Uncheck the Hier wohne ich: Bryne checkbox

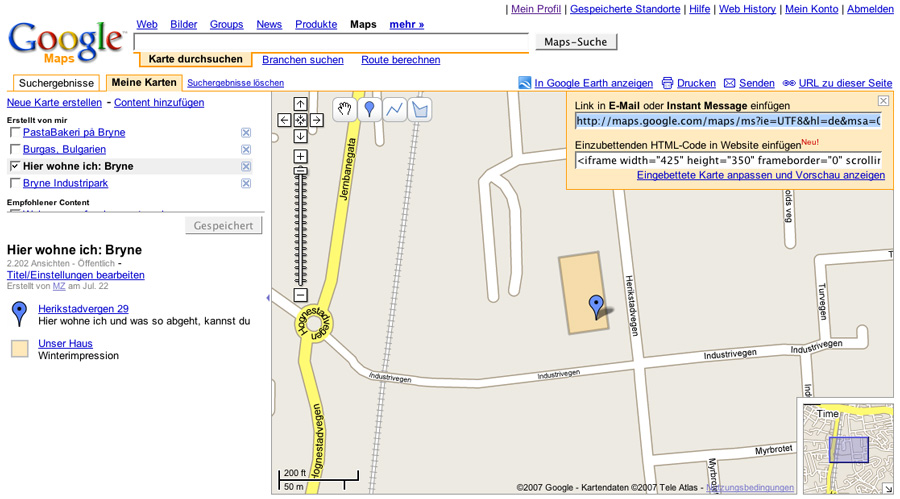tap(15, 166)
